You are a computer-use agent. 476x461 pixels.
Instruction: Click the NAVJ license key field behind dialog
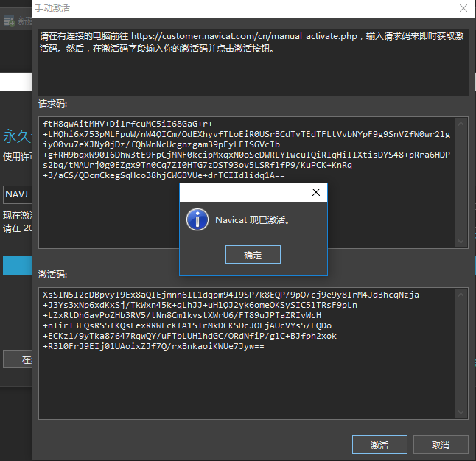point(18,194)
